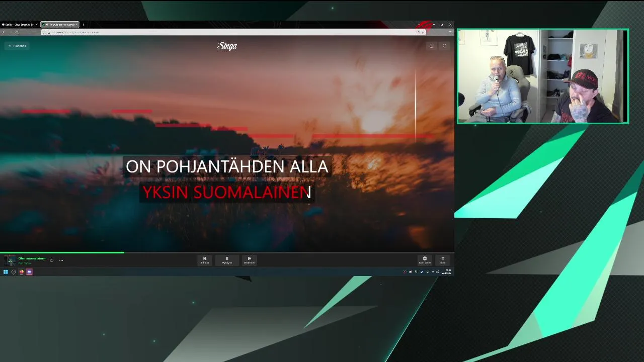Pause the song with Pysäytä button

[227, 260]
